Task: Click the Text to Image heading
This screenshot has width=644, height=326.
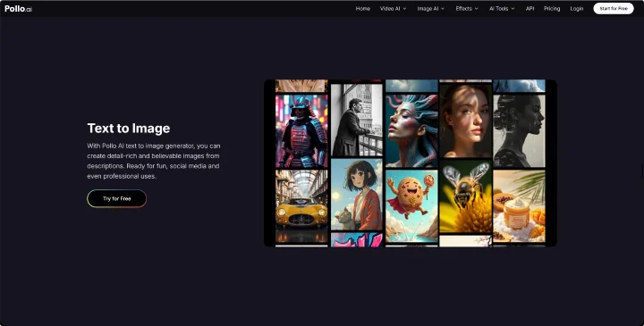Action: (129, 129)
